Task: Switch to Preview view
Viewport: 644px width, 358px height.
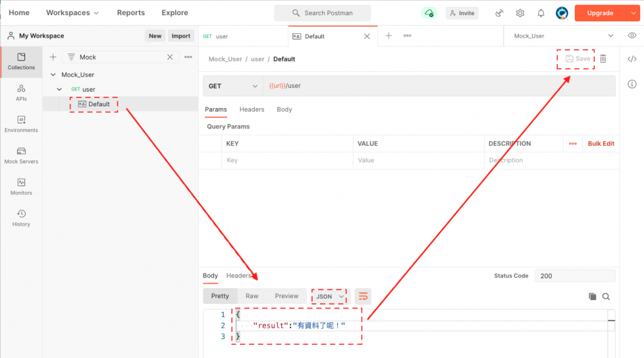Action: click(x=287, y=296)
